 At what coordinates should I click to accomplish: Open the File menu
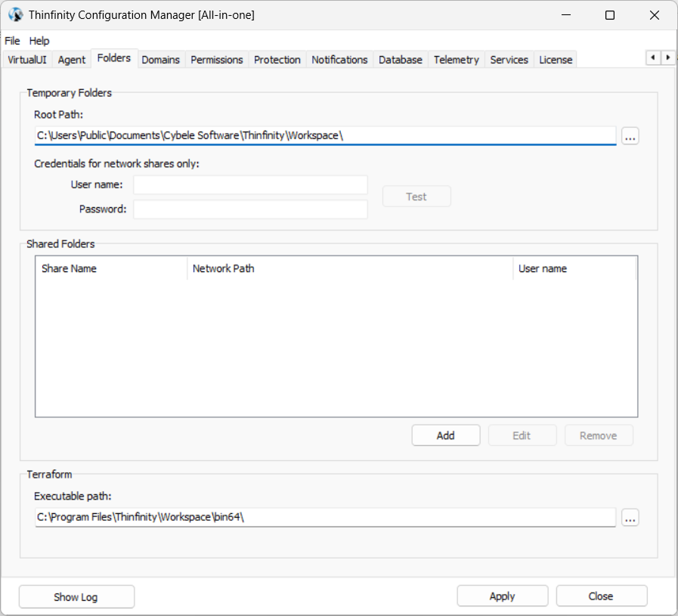pyautogui.click(x=12, y=41)
